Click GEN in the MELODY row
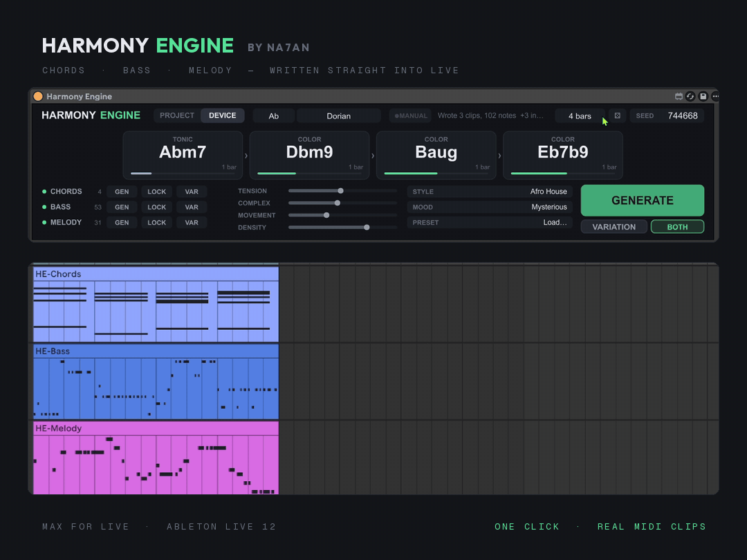 coord(122,223)
